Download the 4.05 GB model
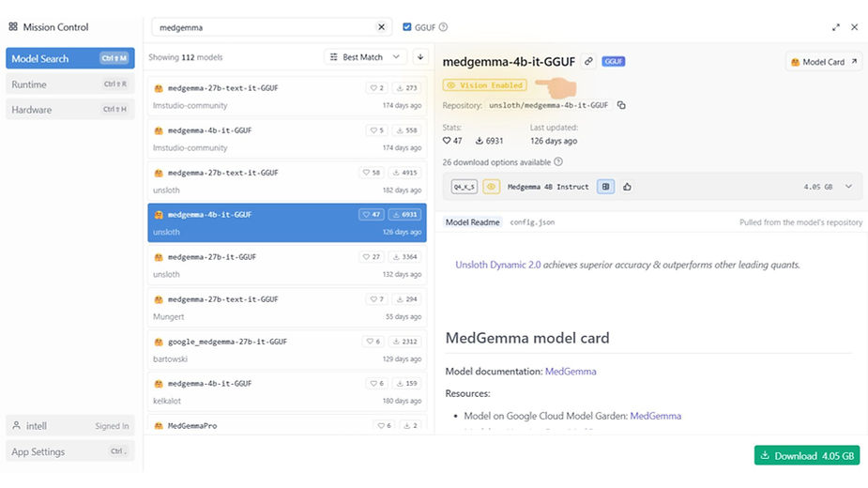 coord(807,456)
